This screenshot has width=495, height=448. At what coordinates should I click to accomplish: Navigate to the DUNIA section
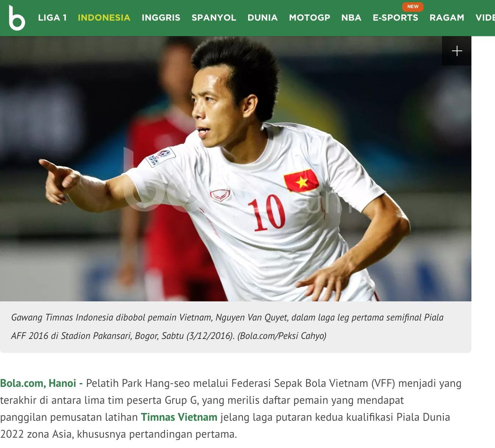coord(263,18)
